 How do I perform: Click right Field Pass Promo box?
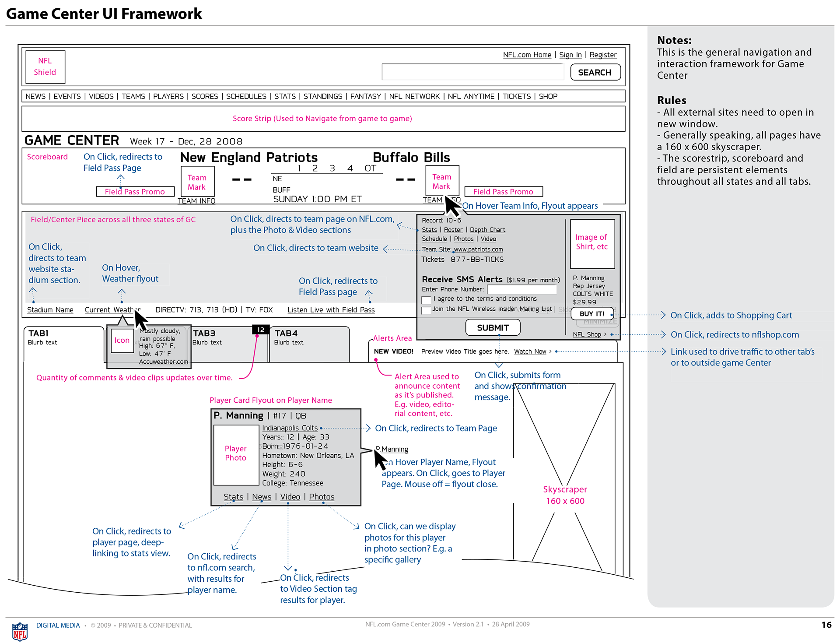click(503, 192)
